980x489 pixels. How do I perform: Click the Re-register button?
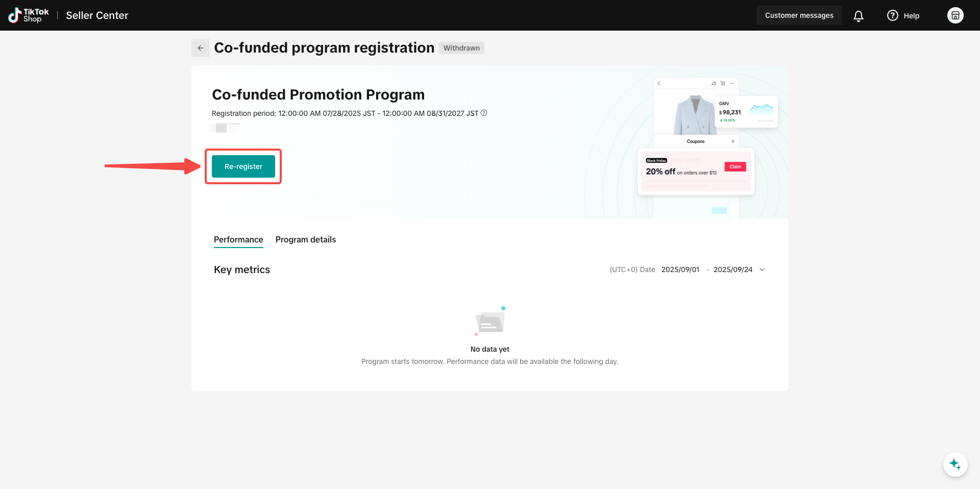(243, 166)
